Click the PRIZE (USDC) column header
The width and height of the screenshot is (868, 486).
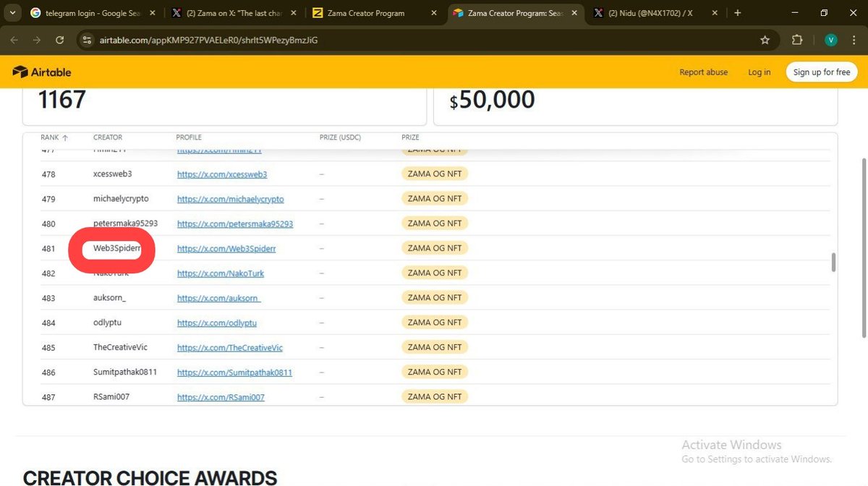pos(340,137)
